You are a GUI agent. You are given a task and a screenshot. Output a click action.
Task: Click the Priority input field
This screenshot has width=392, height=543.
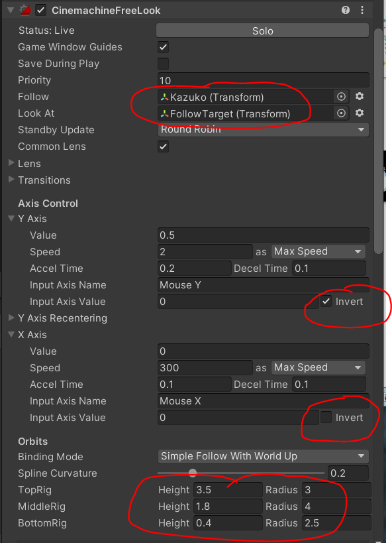[264, 80]
